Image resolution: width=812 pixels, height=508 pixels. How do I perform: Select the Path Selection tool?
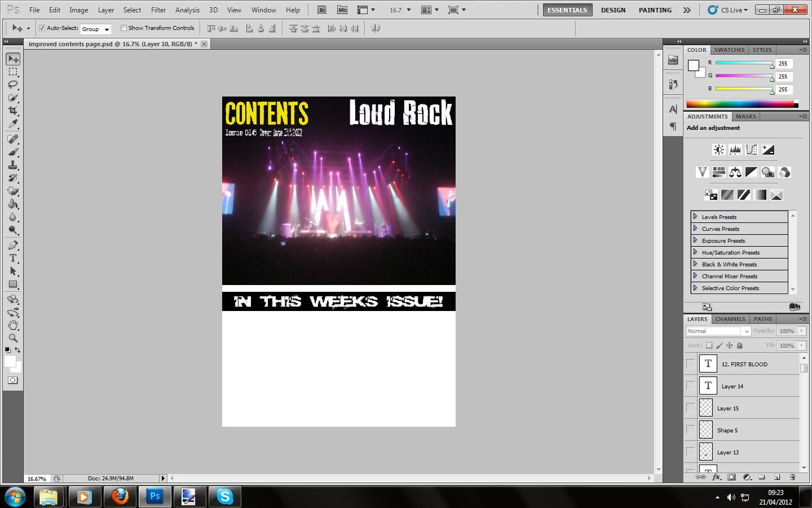tap(13, 271)
